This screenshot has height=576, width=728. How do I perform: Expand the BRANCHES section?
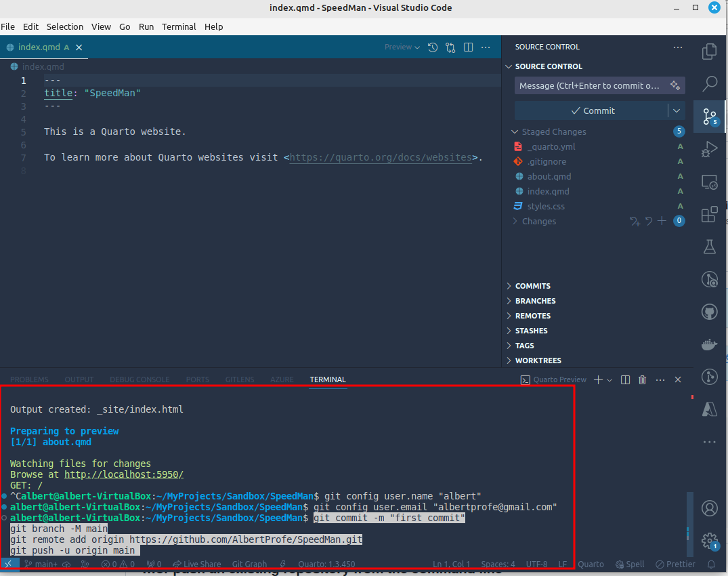click(535, 301)
